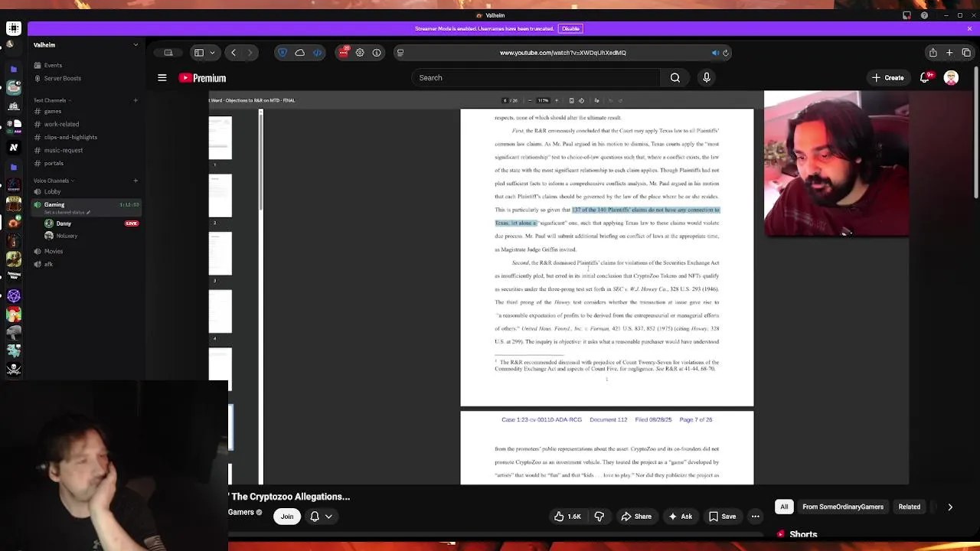This screenshot has height=551, width=980.
Task: Ask about the video
Action: click(x=679, y=517)
